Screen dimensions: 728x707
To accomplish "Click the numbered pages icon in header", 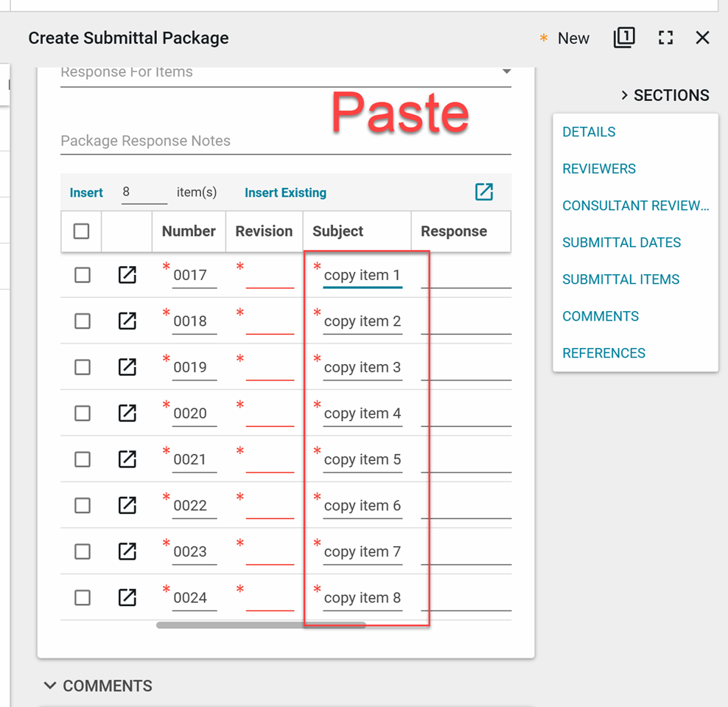I will [623, 38].
